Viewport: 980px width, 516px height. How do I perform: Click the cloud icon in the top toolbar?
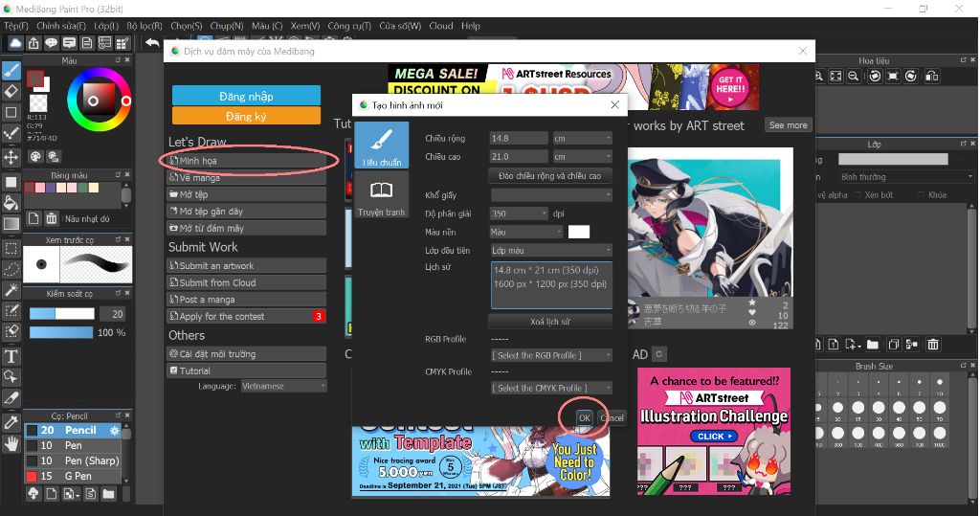tap(15, 42)
